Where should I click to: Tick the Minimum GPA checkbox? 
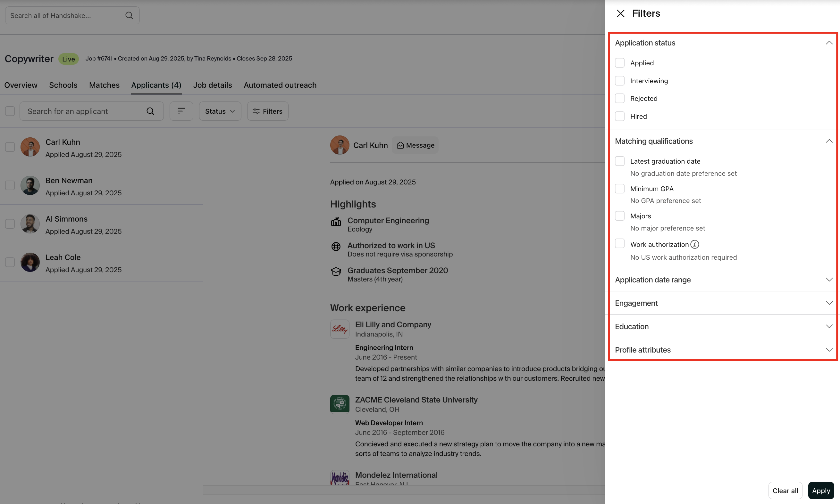pyautogui.click(x=620, y=189)
